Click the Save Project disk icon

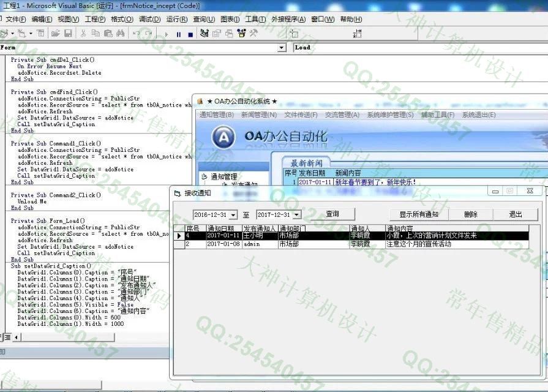[x=68, y=34]
